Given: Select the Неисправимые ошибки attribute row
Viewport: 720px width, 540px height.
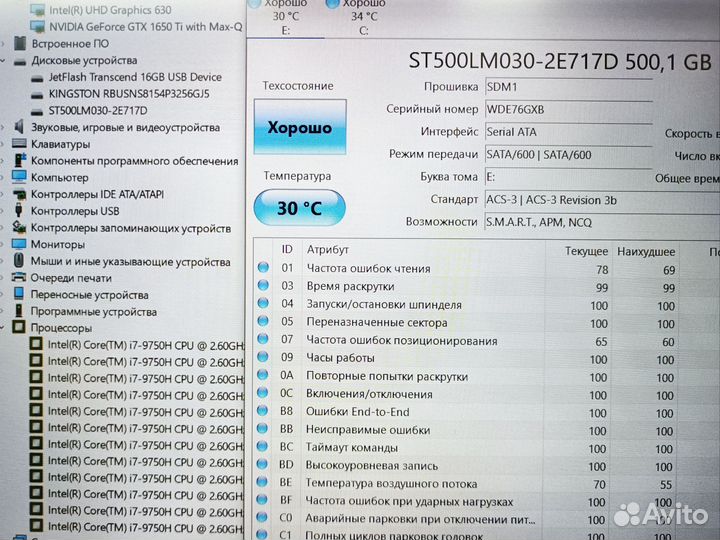Looking at the screenshot, I should 487,430.
